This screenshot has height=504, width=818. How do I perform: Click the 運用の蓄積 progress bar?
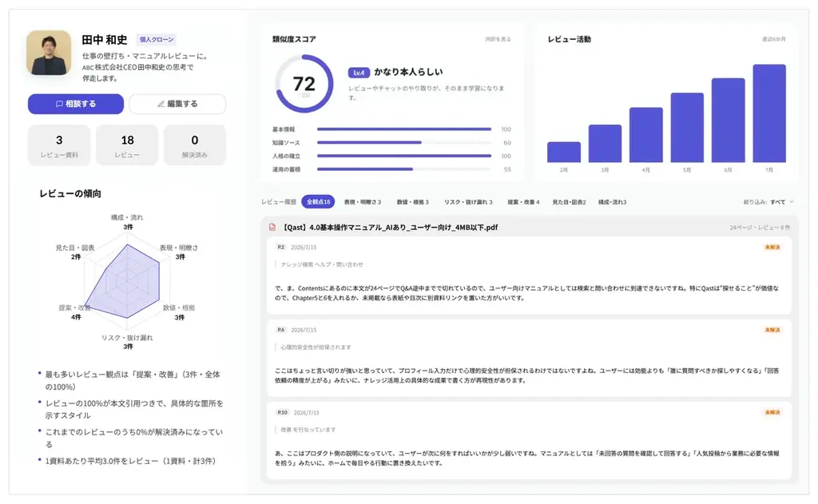(x=404, y=169)
